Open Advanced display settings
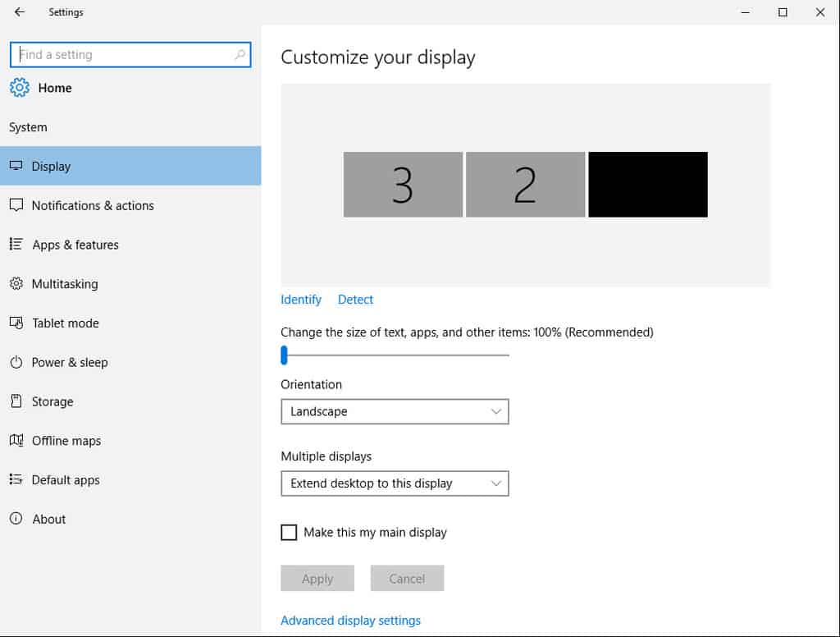 [350, 621]
